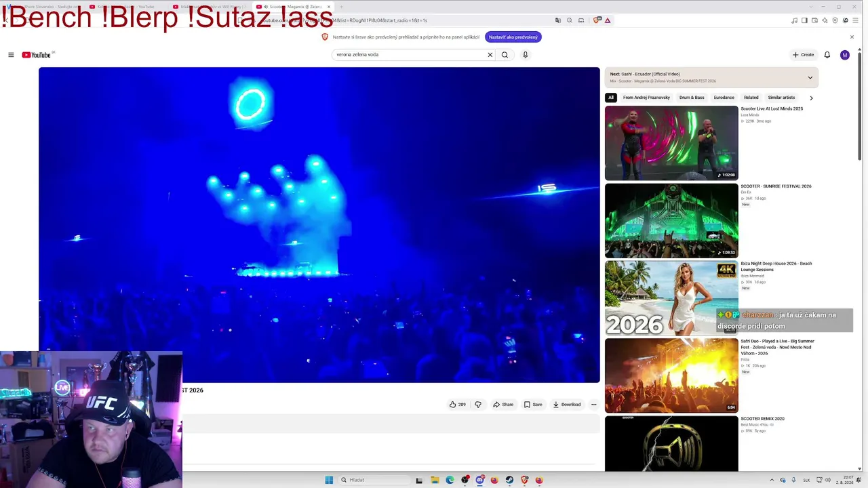Share the video
The image size is (868, 488).
coord(503,405)
